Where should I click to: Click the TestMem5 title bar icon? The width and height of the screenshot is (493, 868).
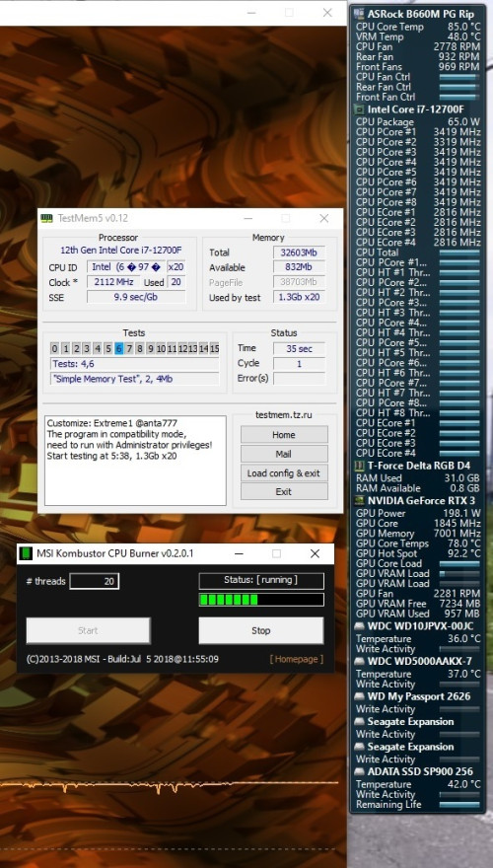(47, 218)
